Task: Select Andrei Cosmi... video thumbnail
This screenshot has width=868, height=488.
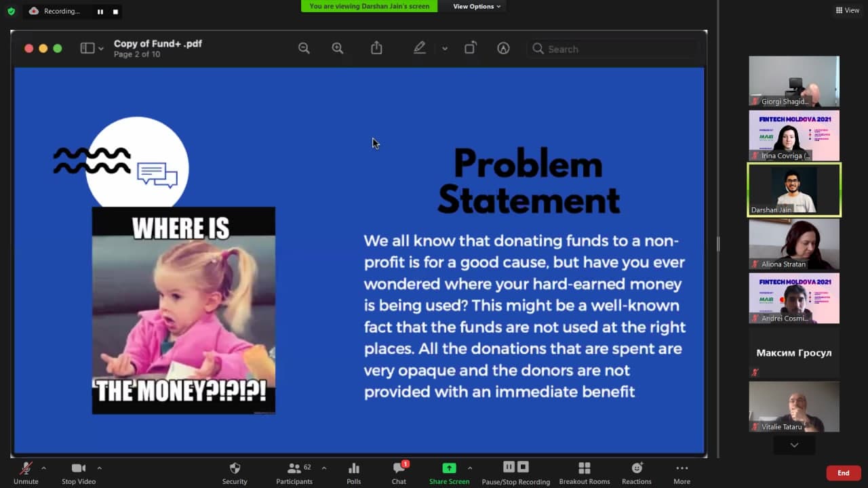Action: click(x=794, y=298)
